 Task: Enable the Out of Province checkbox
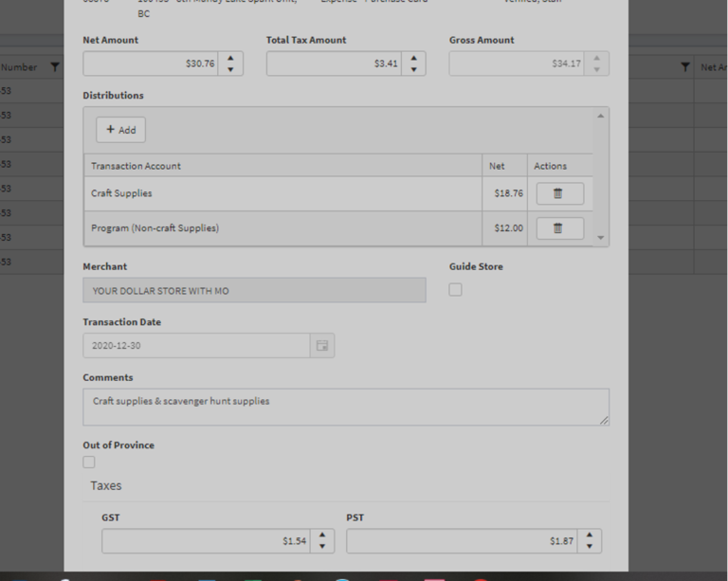point(89,463)
